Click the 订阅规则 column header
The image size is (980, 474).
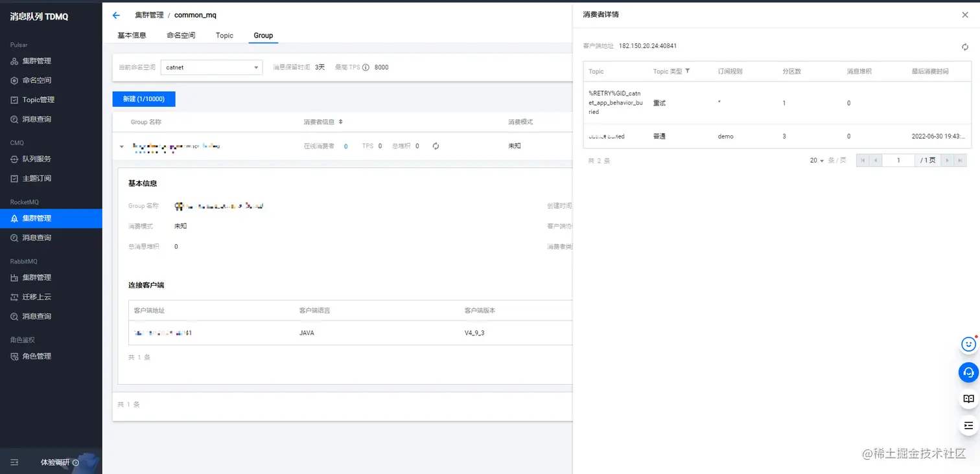[x=730, y=71]
